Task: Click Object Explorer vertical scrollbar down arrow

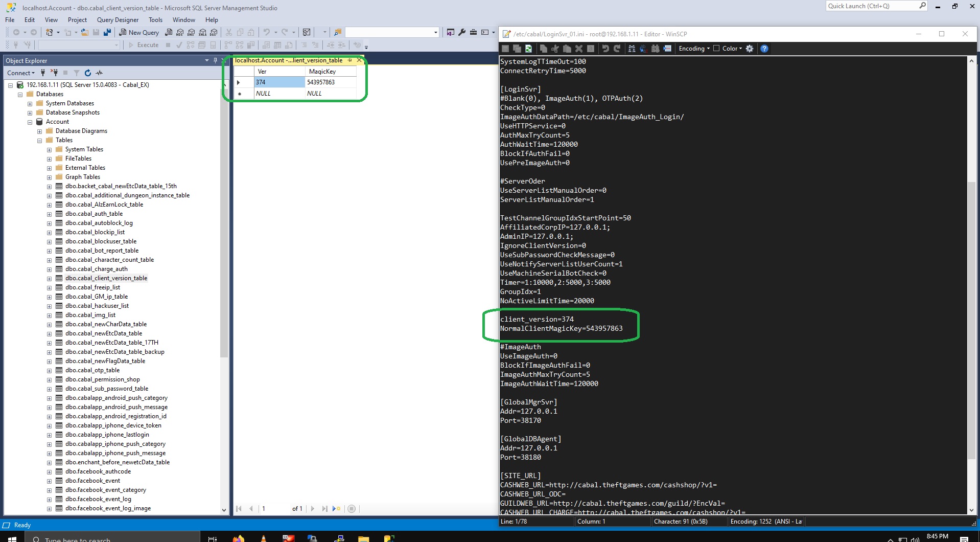Action: (224, 510)
